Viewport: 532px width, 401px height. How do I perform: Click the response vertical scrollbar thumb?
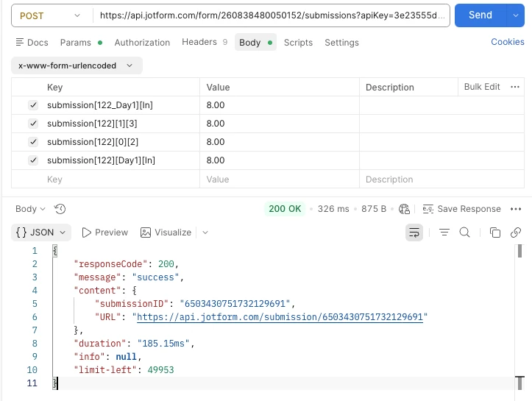click(519, 252)
